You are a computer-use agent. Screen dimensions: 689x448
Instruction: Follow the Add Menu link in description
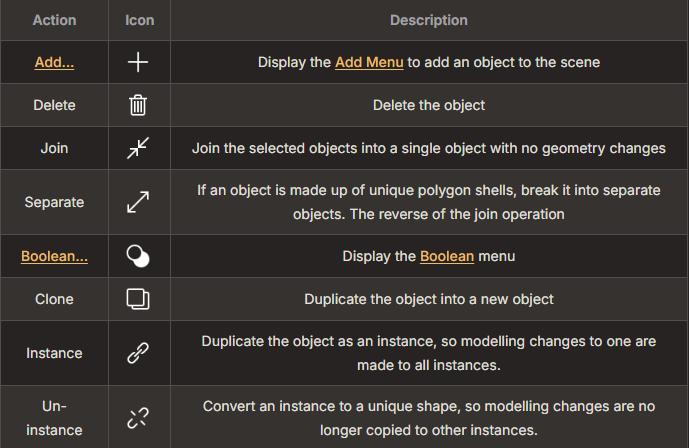pos(369,62)
